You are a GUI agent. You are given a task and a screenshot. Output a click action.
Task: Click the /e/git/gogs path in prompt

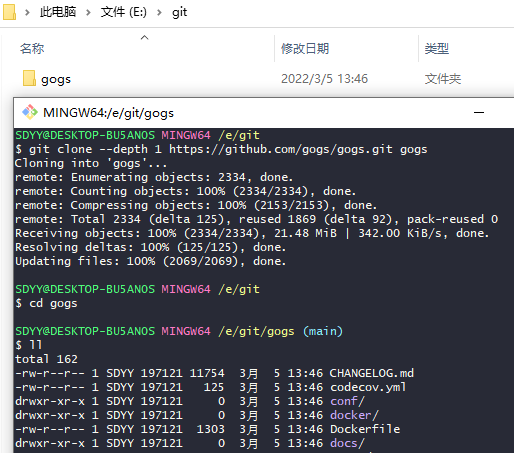256,331
